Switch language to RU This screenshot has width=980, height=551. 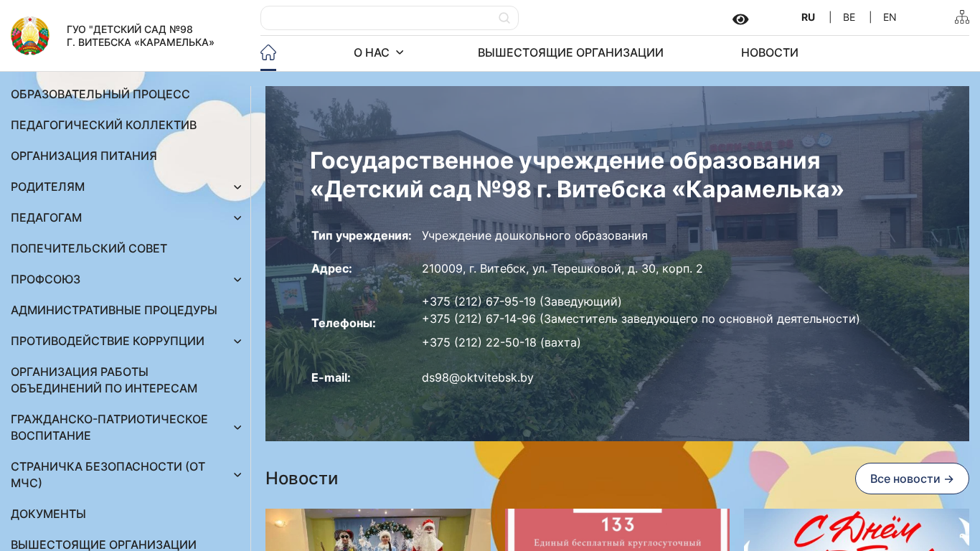pos(809,17)
